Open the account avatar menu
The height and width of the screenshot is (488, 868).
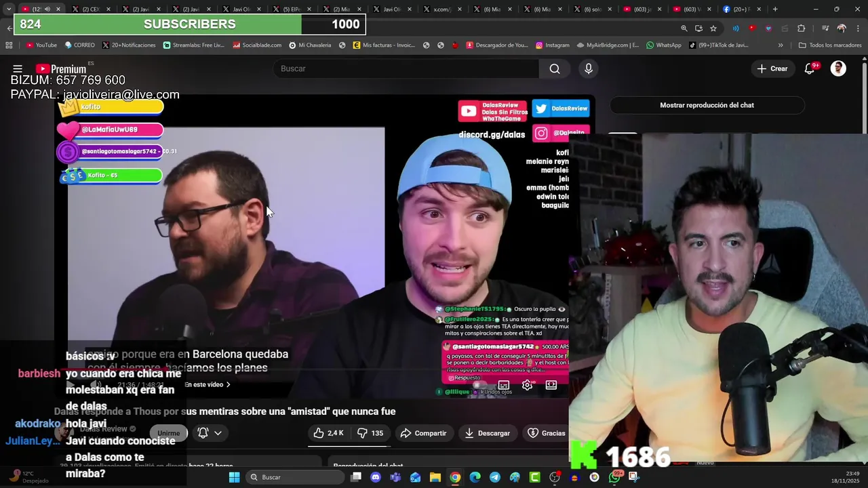tap(838, 68)
